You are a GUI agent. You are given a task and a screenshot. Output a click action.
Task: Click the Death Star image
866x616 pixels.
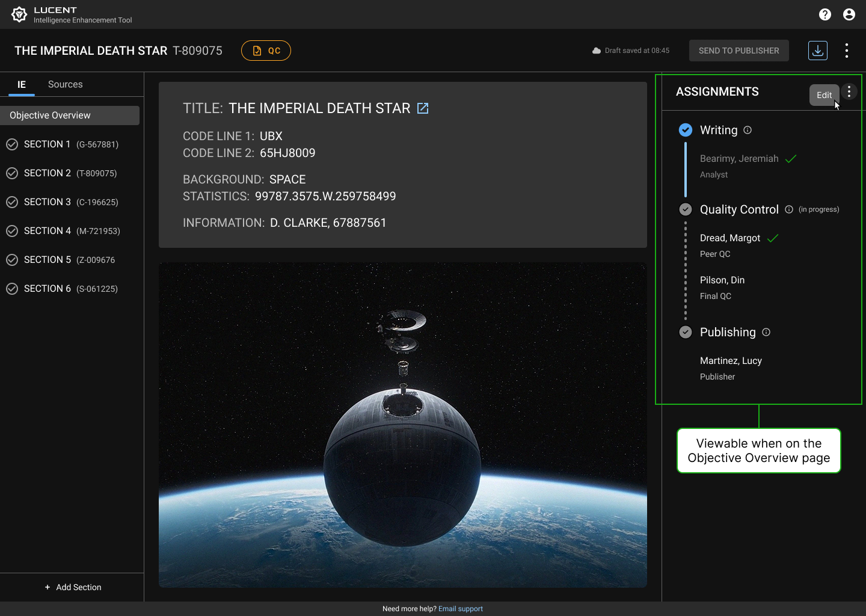(403, 425)
